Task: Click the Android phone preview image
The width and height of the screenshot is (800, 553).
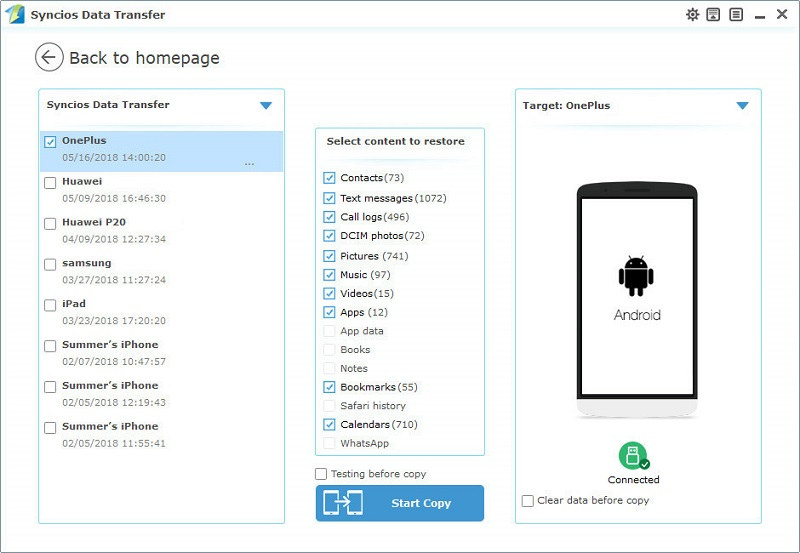Action: (x=637, y=300)
